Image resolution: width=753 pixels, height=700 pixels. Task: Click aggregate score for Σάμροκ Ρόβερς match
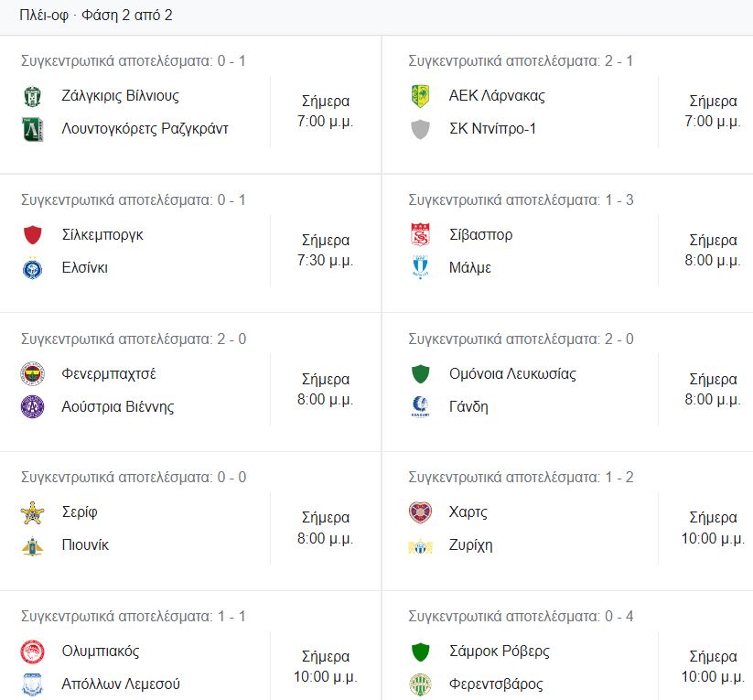521,617
